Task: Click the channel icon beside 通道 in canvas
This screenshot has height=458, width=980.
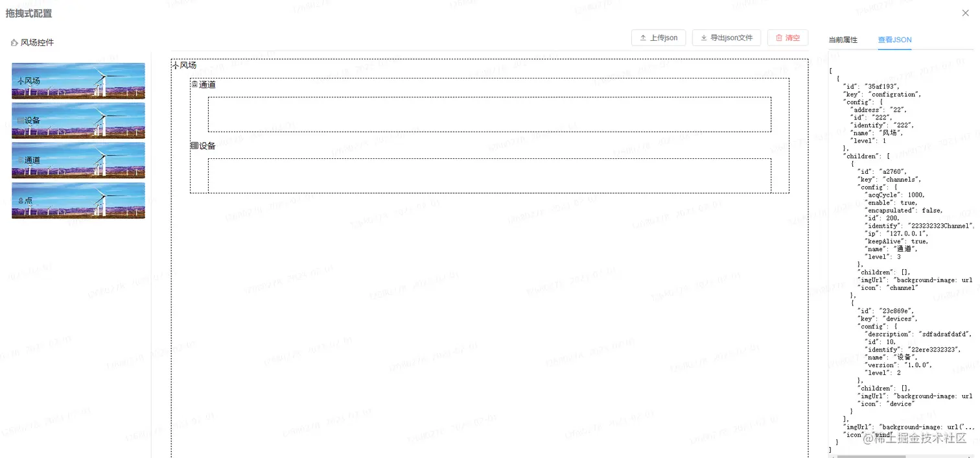Action: point(194,84)
